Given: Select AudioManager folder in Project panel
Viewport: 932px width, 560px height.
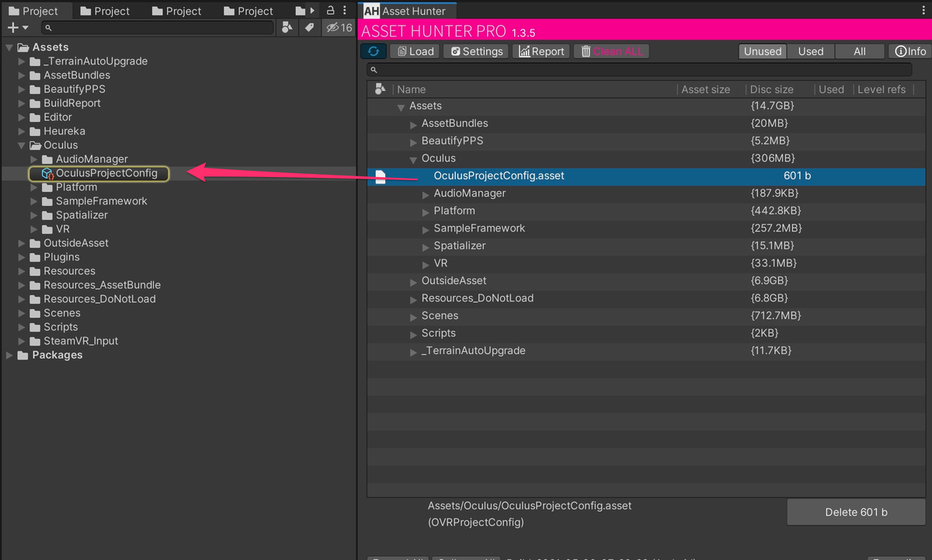Looking at the screenshot, I should pyautogui.click(x=92, y=159).
